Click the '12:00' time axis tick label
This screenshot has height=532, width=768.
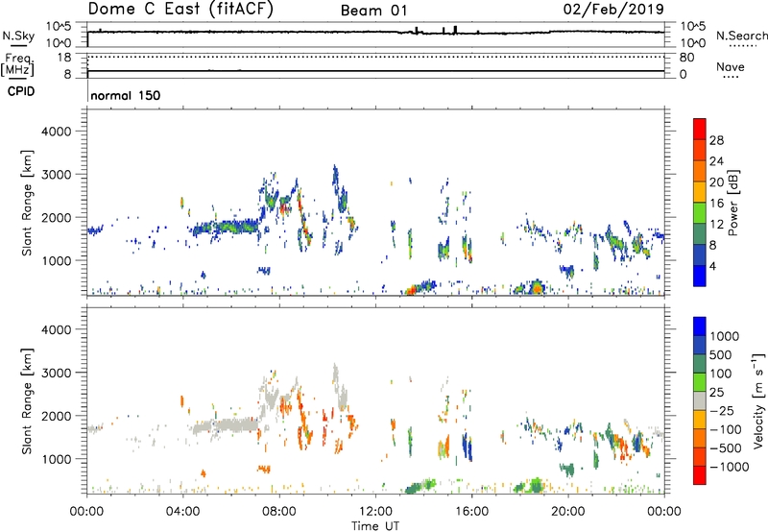click(375, 512)
